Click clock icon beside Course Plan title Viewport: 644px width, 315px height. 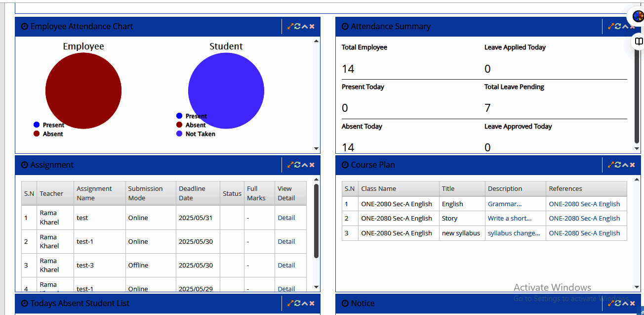tap(345, 165)
